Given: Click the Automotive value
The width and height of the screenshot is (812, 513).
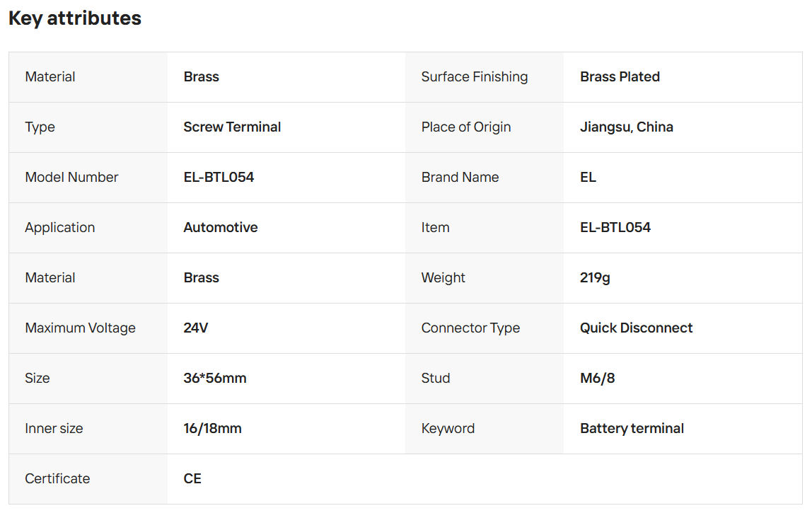Looking at the screenshot, I should 220,228.
